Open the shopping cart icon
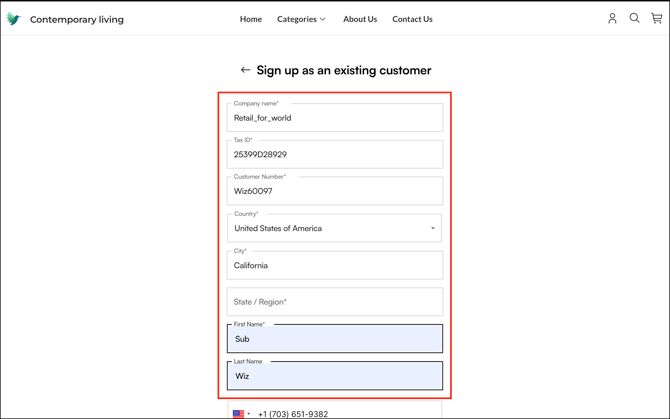Image resolution: width=670 pixels, height=419 pixels. pyautogui.click(x=656, y=18)
